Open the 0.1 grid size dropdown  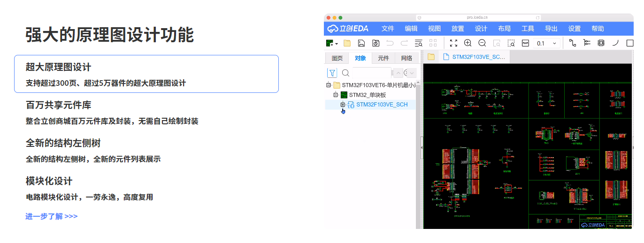pyautogui.click(x=547, y=43)
